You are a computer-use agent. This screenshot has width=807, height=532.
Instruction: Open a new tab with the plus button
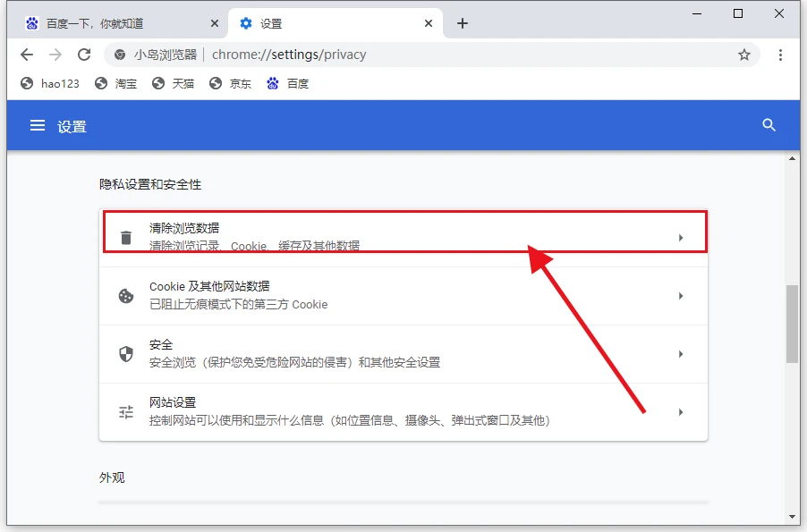pyautogui.click(x=463, y=23)
